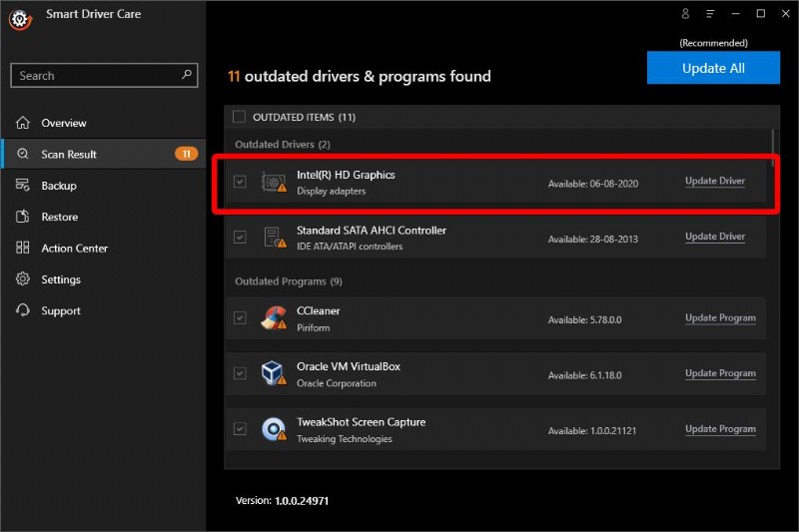This screenshot has height=532, width=799.
Task: Click the Support headset icon
Action: tap(22, 310)
